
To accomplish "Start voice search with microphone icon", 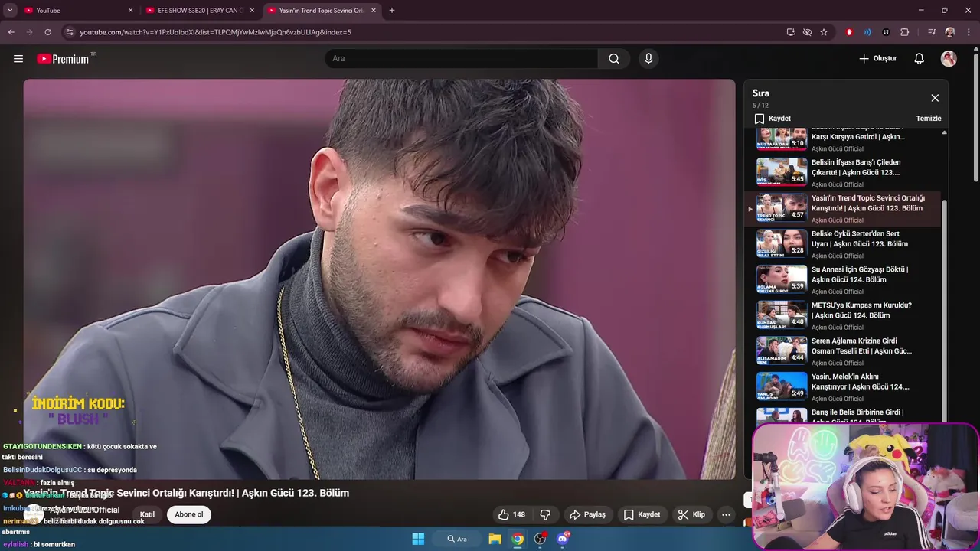I will point(648,58).
